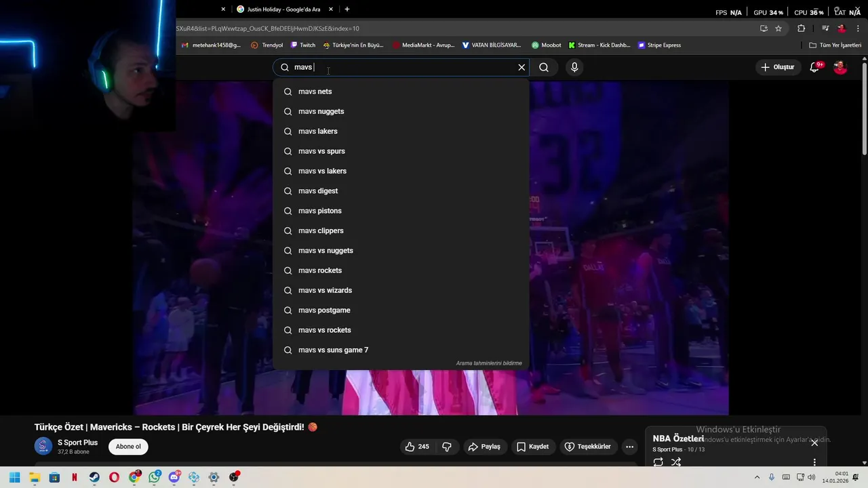The width and height of the screenshot is (868, 488).
Task: Select suggestion "mavs nuggets"
Action: [401, 111]
